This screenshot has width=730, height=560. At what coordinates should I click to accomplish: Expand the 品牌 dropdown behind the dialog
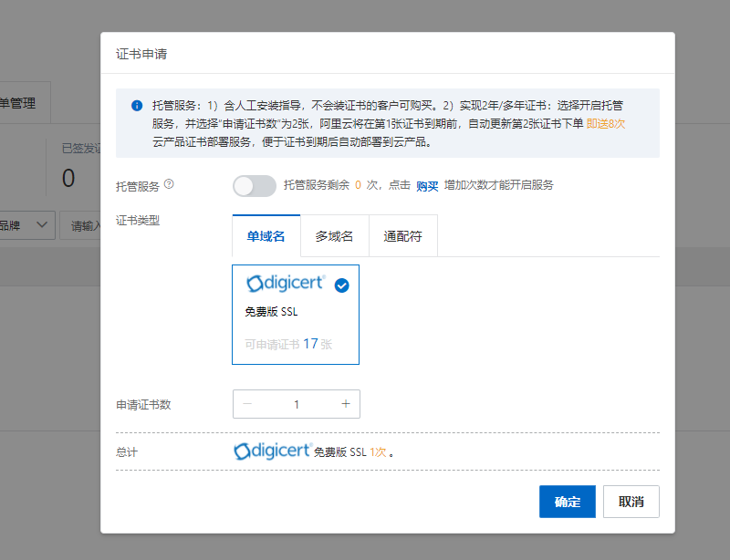pos(26,225)
